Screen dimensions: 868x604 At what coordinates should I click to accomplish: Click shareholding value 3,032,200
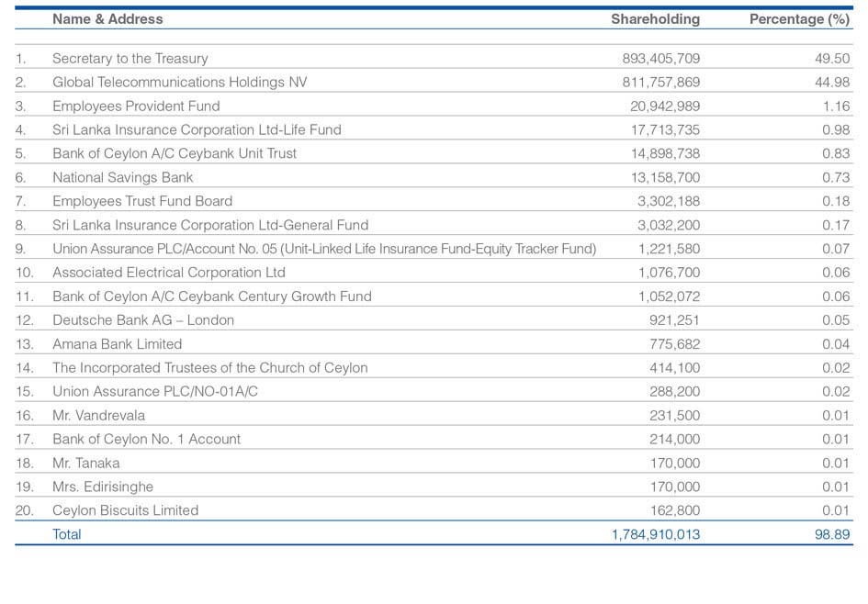pyautogui.click(x=669, y=225)
